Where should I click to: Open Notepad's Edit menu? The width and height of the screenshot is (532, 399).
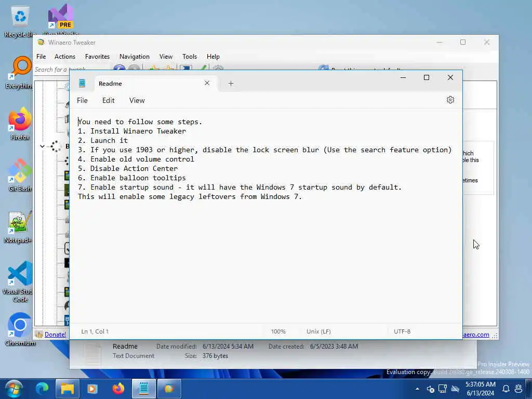pos(108,100)
